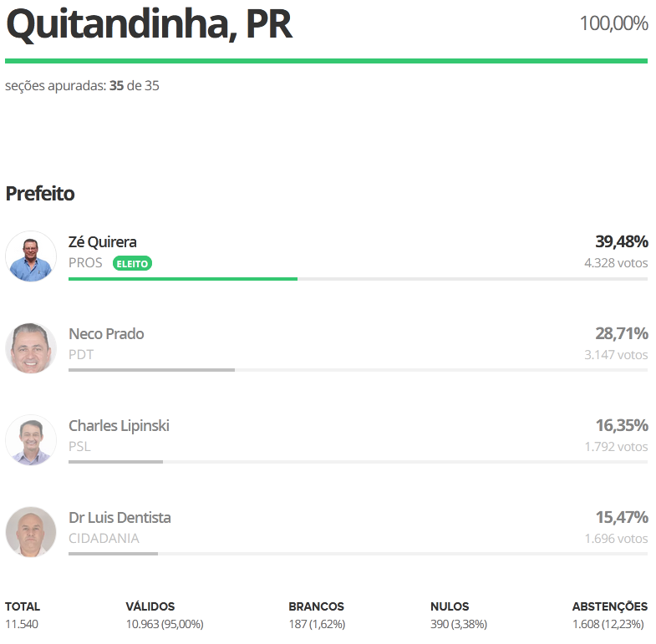The image size is (656, 644).
Task: Click the ABSTENÇÕES statistic label
Action: point(609,607)
